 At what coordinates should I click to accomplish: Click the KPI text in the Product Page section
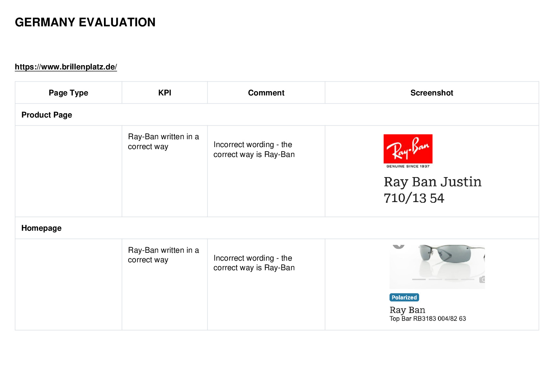tap(164, 142)
